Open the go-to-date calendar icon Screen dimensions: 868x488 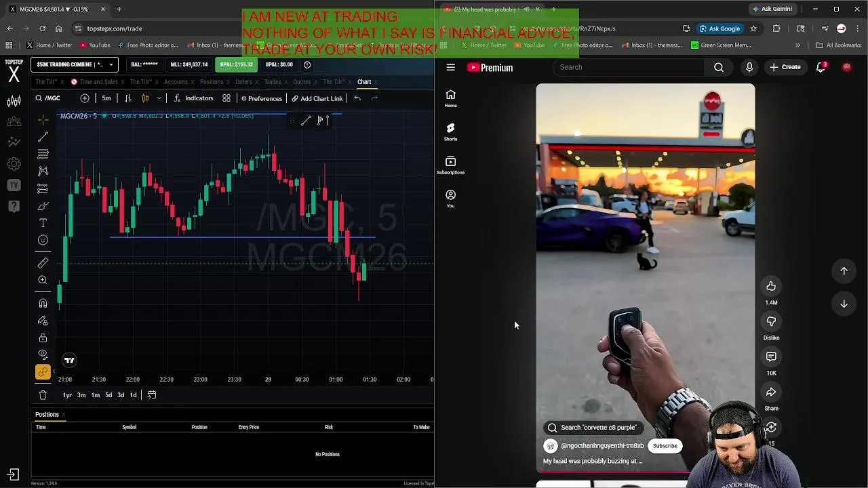(x=152, y=394)
